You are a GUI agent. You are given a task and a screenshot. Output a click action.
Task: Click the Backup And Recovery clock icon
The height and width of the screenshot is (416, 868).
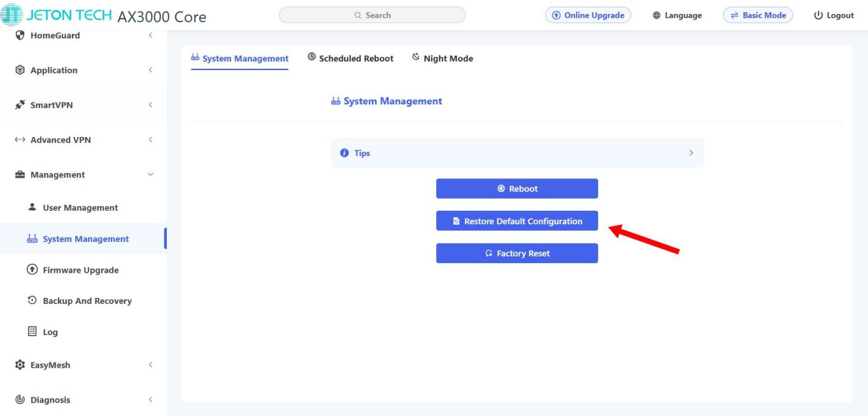point(32,301)
